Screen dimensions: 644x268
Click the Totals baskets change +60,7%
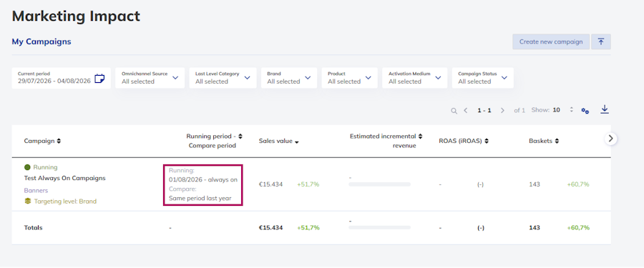[578, 228]
